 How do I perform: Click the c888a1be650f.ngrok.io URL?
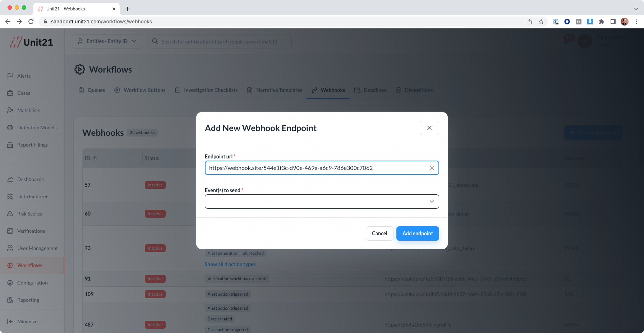tap(418, 325)
